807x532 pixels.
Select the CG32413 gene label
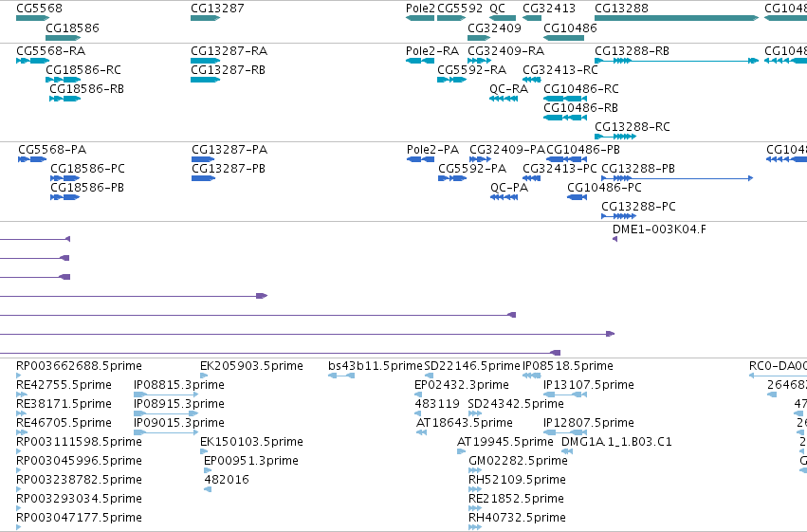[549, 9]
